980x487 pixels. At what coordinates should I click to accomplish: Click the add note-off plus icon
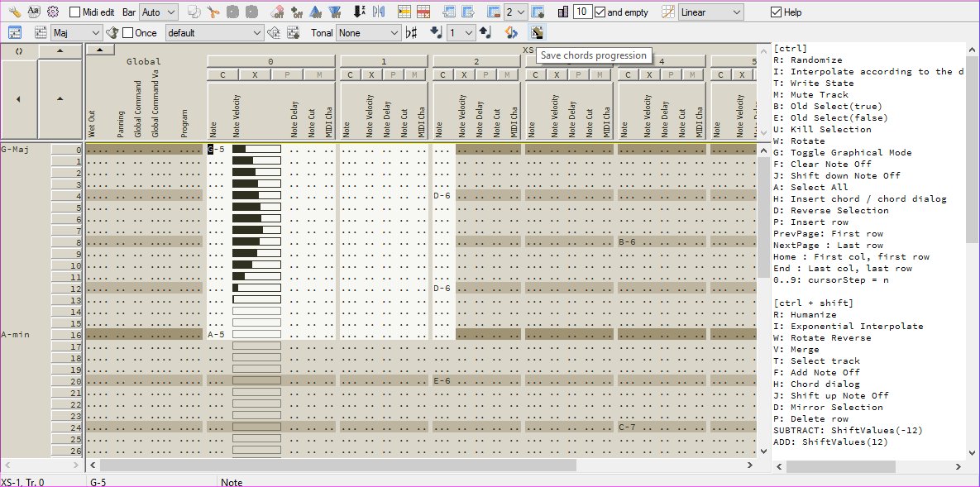(x=298, y=12)
